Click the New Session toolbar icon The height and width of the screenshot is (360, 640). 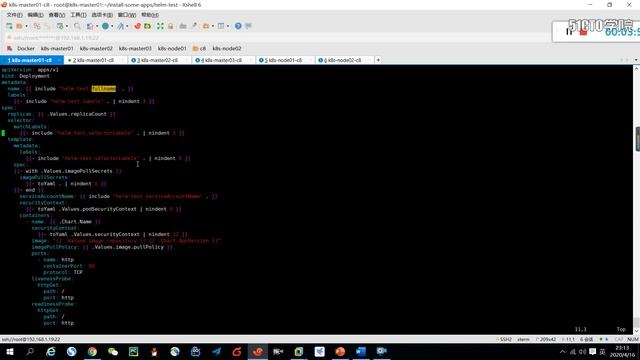[9, 26]
